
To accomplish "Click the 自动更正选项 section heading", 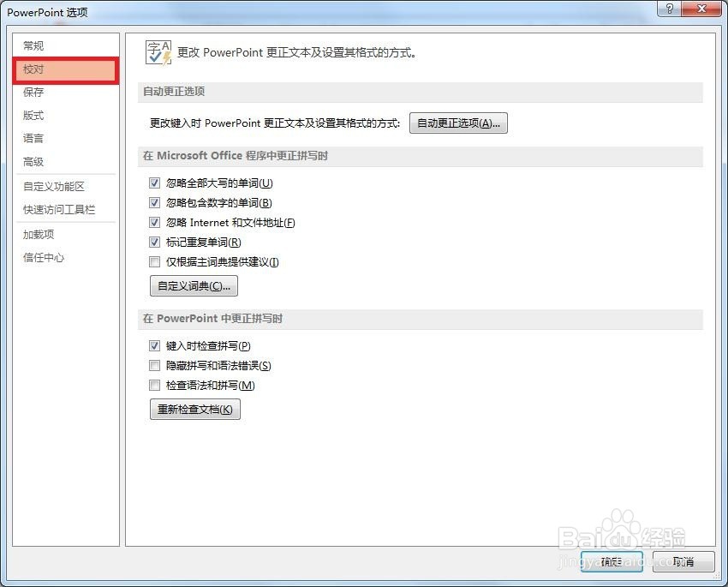I will (x=174, y=91).
